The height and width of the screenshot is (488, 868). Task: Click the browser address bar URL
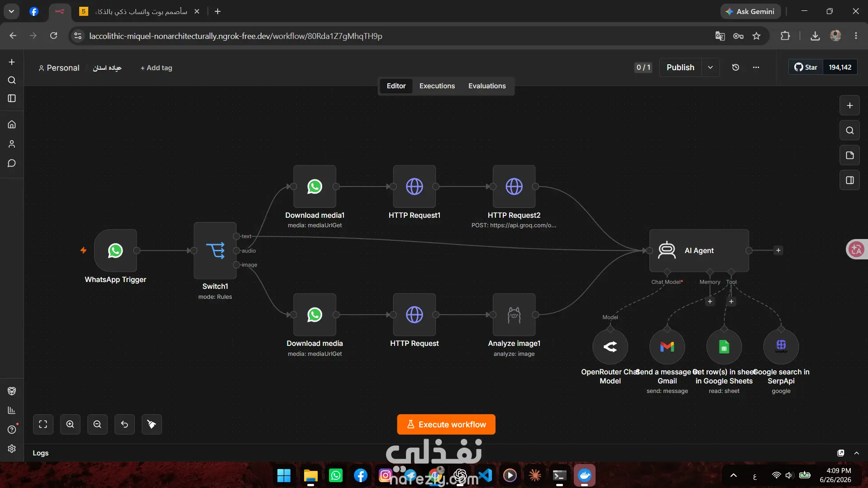[236, 36]
